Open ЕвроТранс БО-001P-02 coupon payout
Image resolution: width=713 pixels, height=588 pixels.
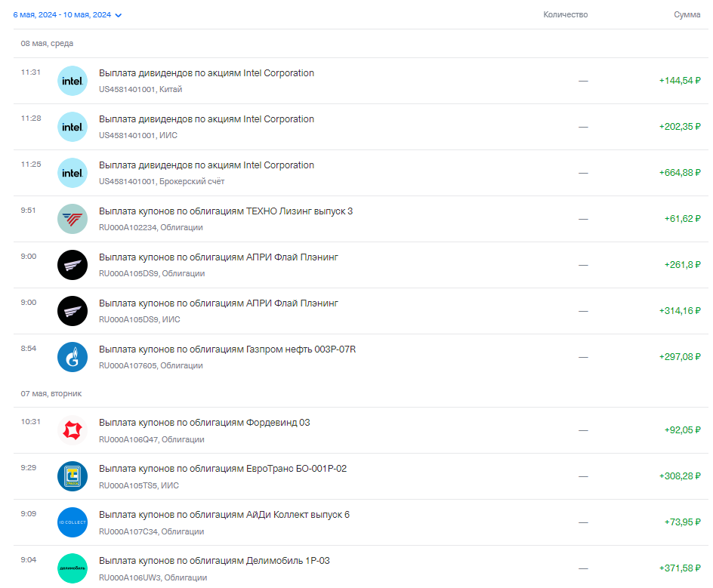tap(360, 476)
